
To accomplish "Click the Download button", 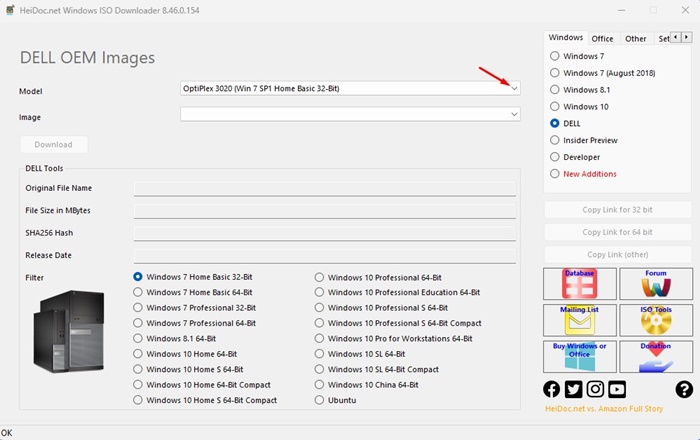I will [54, 145].
